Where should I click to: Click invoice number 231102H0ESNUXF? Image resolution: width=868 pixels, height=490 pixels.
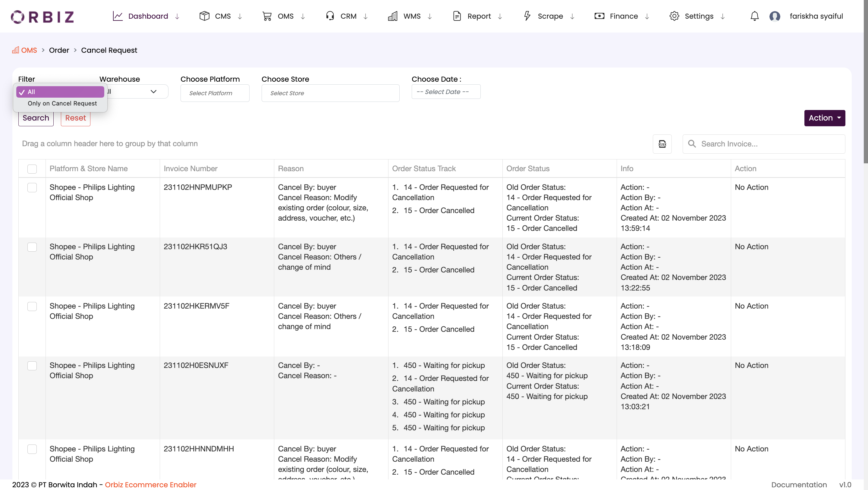point(196,365)
